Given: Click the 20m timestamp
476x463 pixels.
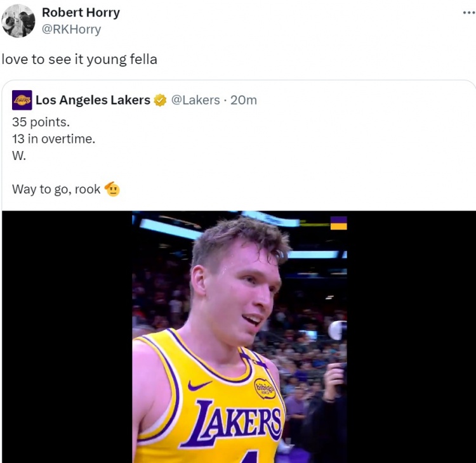Looking at the screenshot, I should (244, 100).
